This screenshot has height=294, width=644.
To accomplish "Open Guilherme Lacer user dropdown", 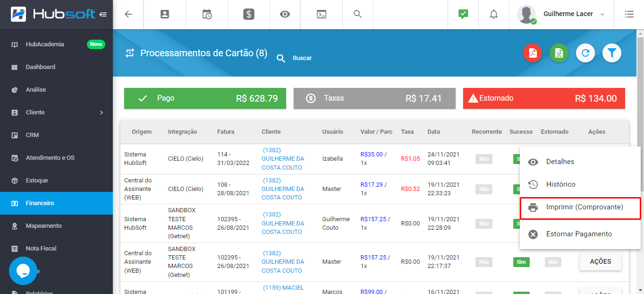I will coord(574,14).
